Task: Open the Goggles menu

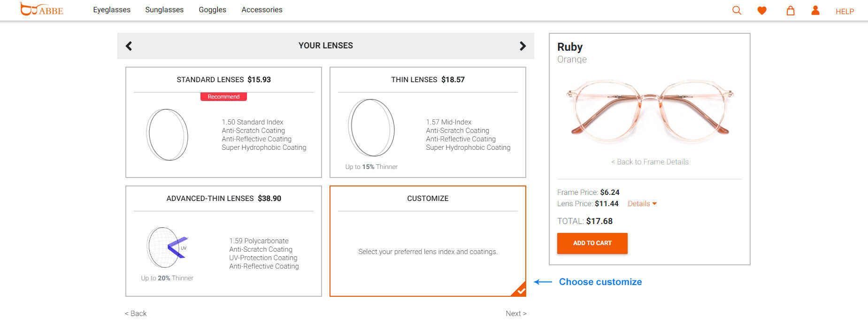Action: pos(212,10)
